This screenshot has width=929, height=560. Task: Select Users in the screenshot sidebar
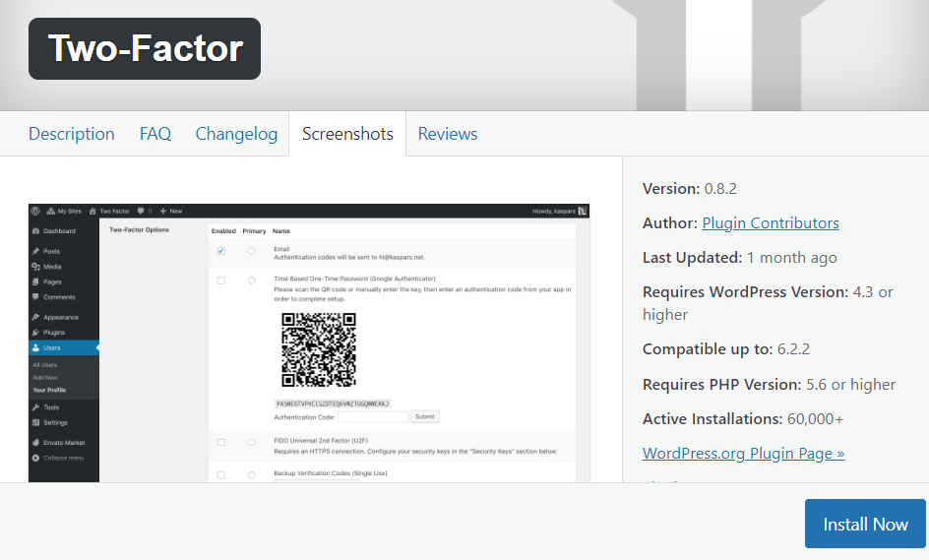pos(63,347)
